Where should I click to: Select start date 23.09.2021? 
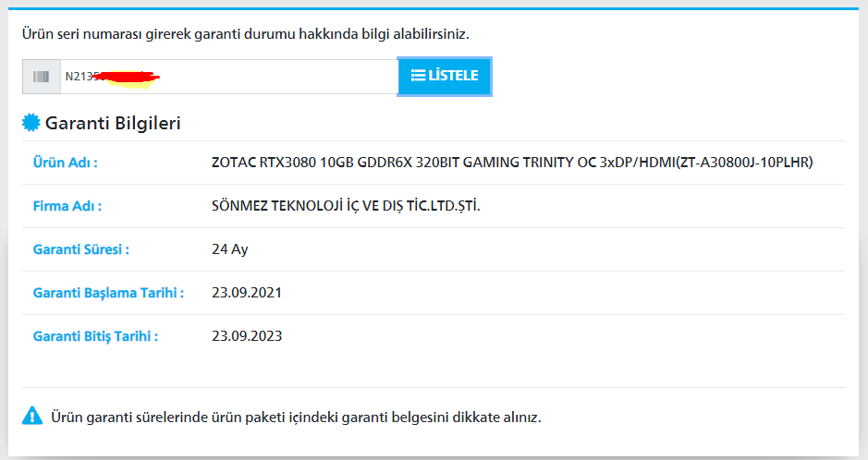pyautogui.click(x=247, y=293)
